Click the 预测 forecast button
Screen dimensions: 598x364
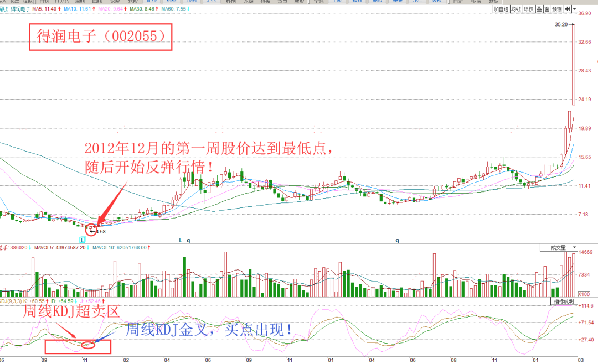point(557,9)
